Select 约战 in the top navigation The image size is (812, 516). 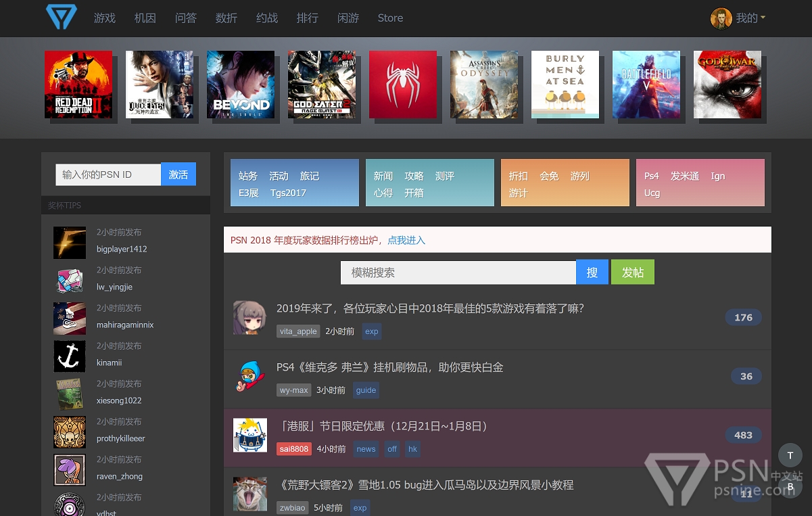pos(267,18)
